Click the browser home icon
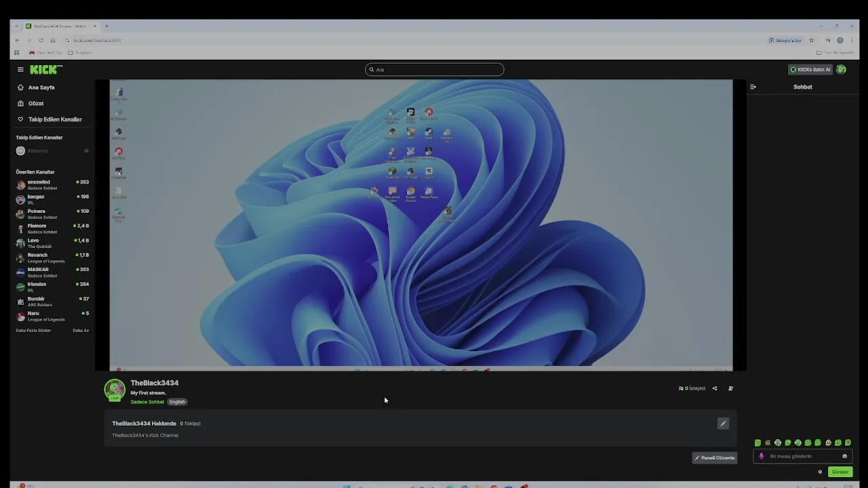Viewport: 868px width, 488px height. (x=53, y=40)
